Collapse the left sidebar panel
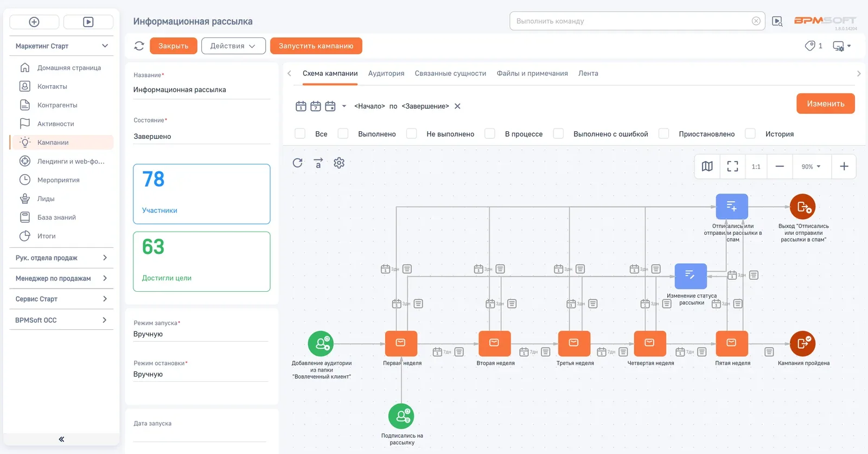This screenshot has height=454, width=868. (61, 439)
